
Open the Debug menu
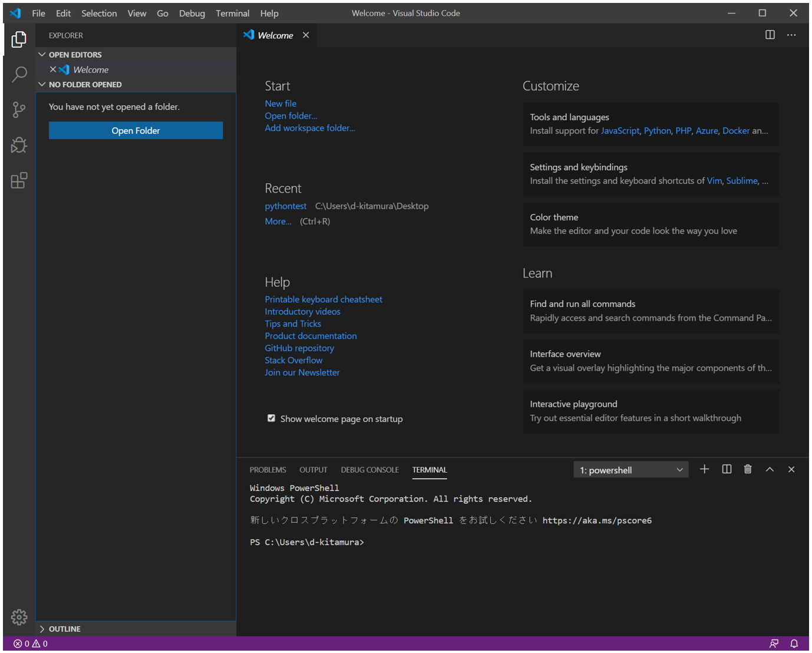(192, 13)
